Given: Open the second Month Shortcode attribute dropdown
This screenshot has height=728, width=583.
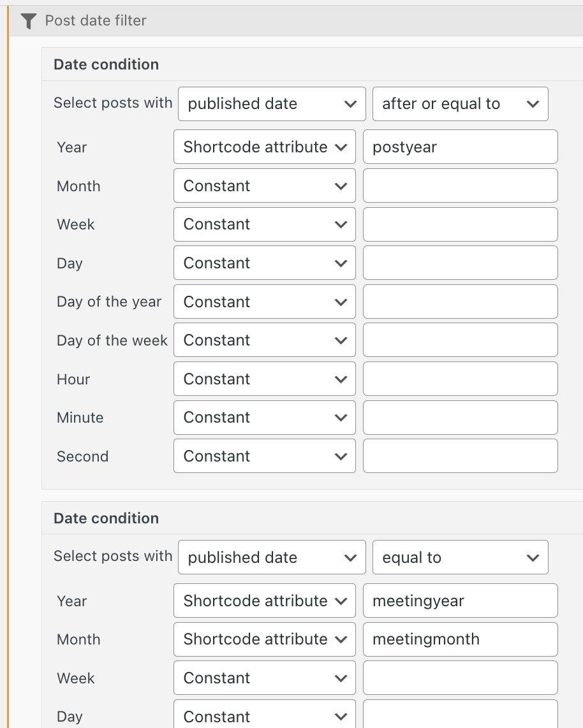Looking at the screenshot, I should point(265,639).
